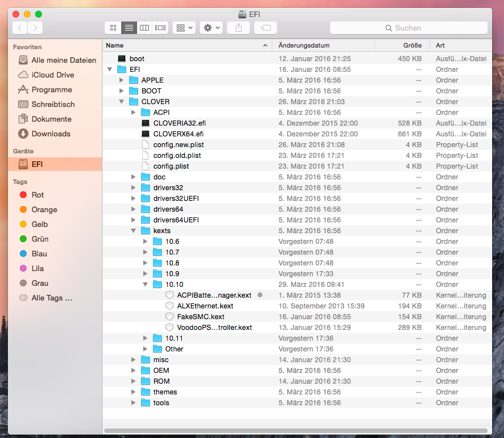Focus the Suchen search field
This screenshot has width=504, height=438.
point(408,28)
